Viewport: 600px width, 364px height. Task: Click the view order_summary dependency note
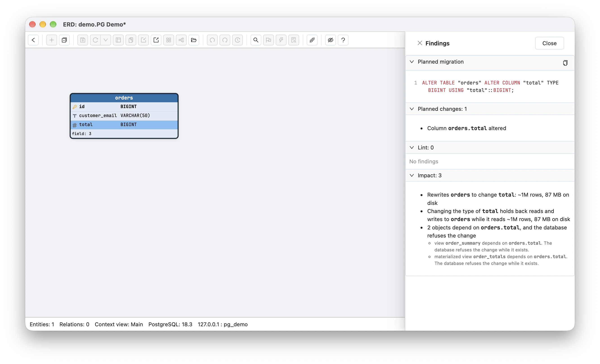[493, 246]
